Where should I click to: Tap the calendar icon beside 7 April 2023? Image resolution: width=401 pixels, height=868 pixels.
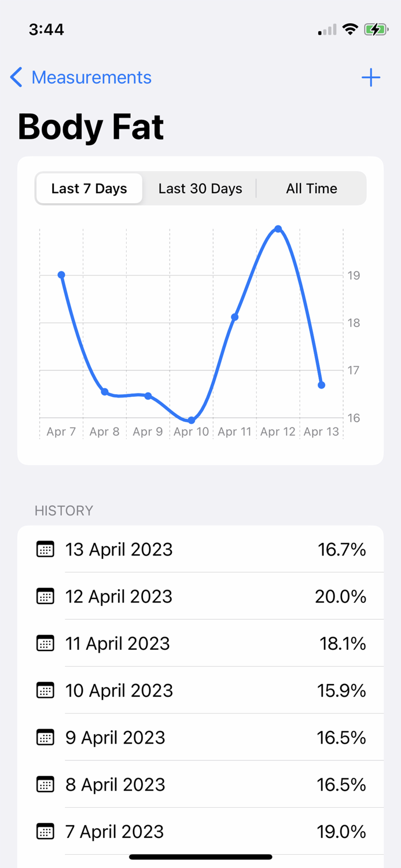(45, 832)
